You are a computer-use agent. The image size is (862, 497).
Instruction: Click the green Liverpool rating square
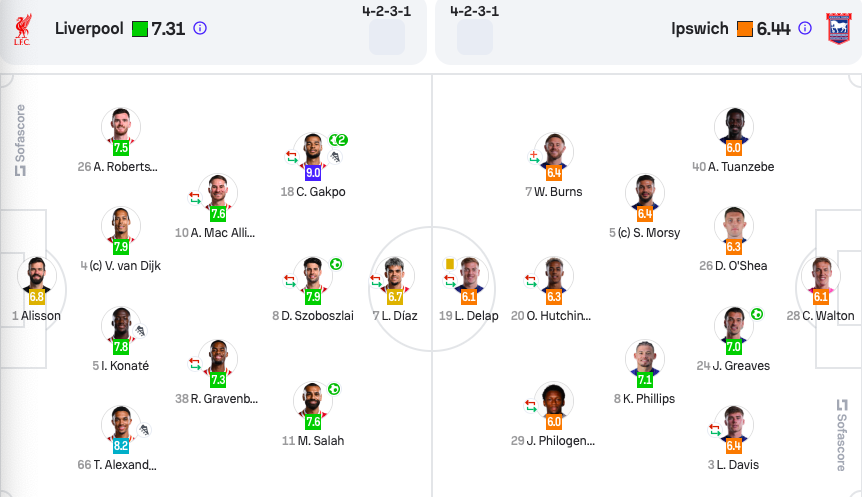point(140,29)
